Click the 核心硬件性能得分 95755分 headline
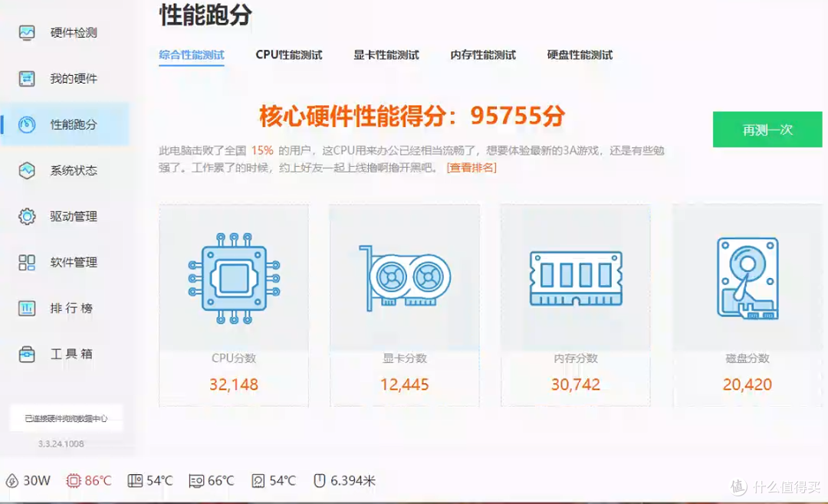This screenshot has height=504, width=828. [412, 116]
